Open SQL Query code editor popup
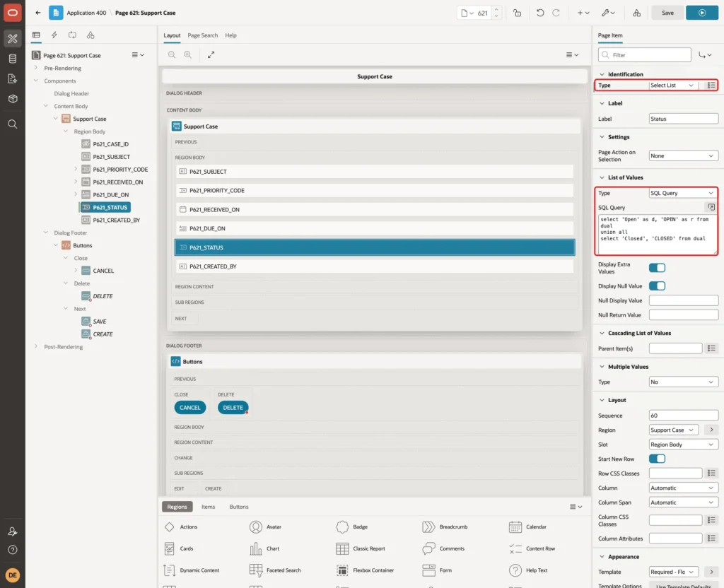724x588 pixels. (711, 207)
